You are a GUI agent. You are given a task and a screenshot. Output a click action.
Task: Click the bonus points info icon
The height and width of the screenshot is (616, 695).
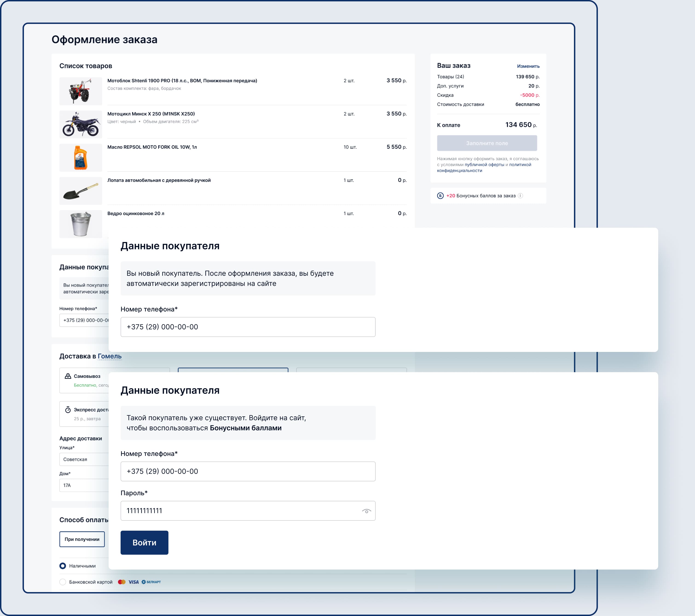(520, 196)
